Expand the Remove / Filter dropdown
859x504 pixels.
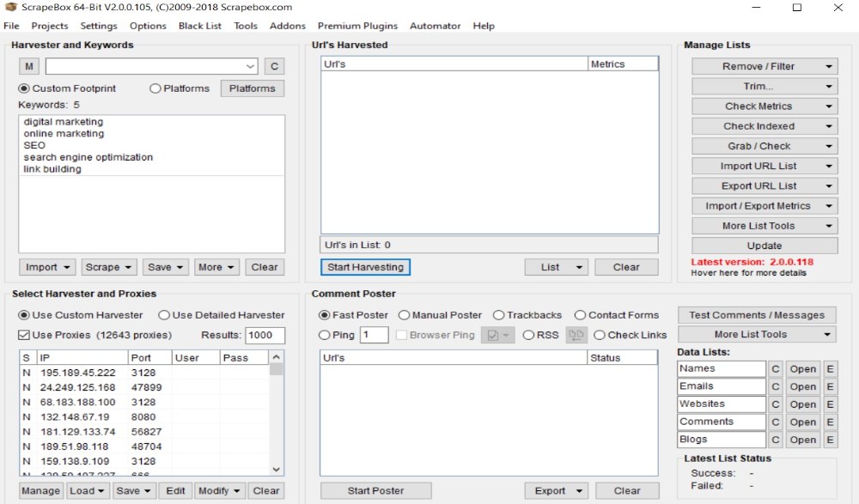pyautogui.click(x=765, y=66)
